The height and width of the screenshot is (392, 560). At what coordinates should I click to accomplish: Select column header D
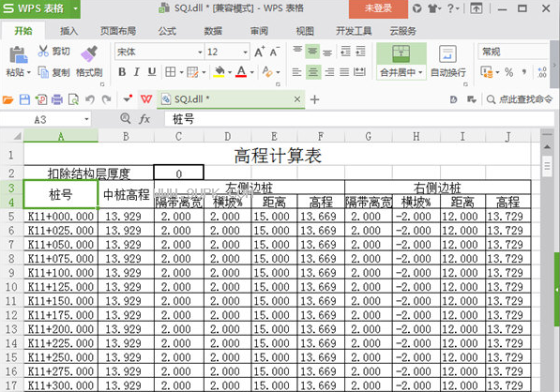click(228, 136)
